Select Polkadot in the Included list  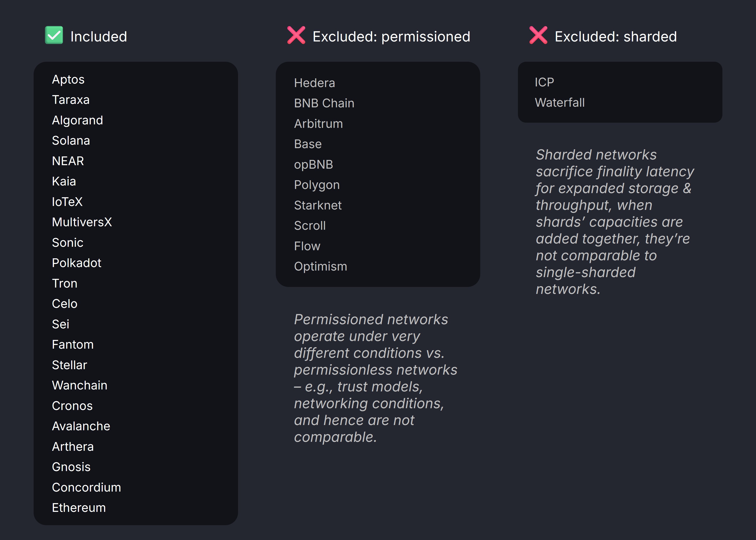(76, 263)
